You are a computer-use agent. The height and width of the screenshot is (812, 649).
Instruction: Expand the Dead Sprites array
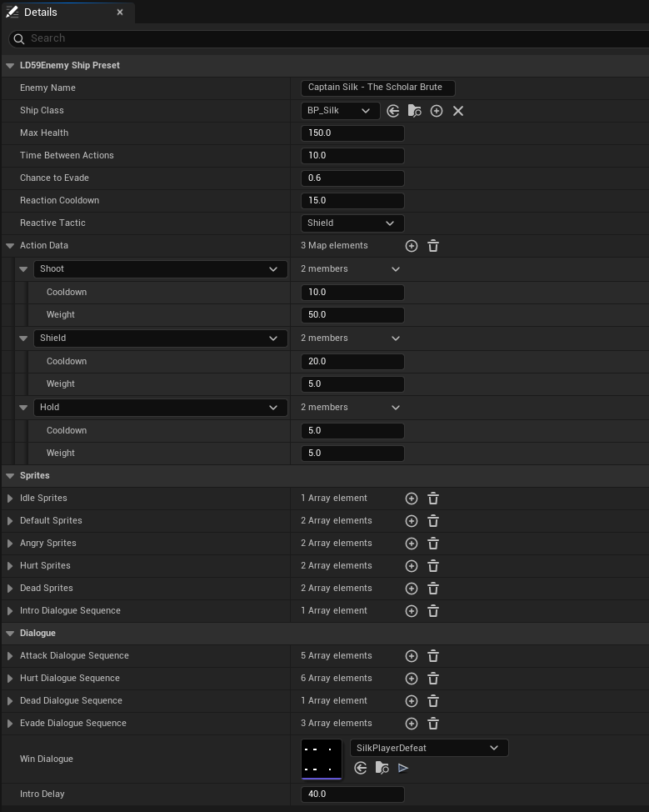click(10, 589)
